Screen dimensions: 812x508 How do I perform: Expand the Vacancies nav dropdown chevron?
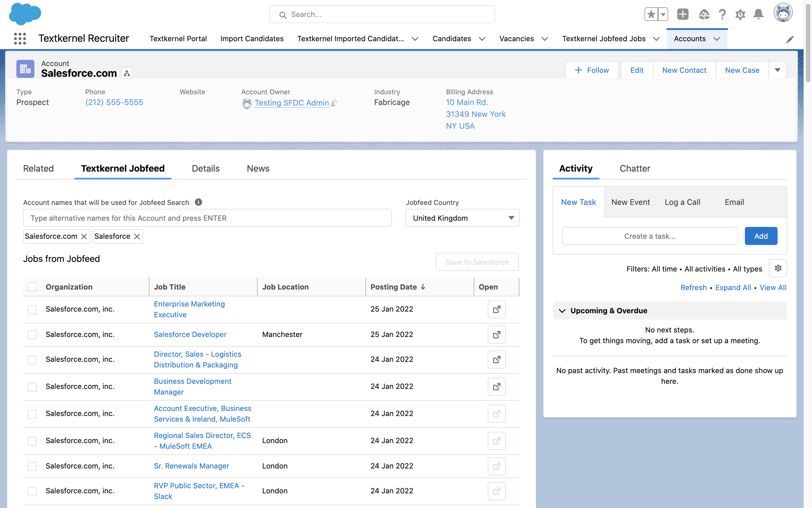coord(545,39)
